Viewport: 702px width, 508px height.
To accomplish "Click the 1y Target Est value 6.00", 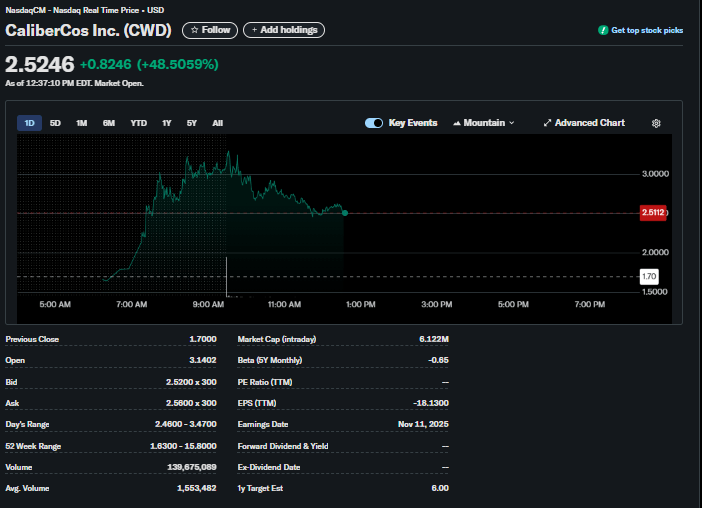I will click(x=440, y=488).
